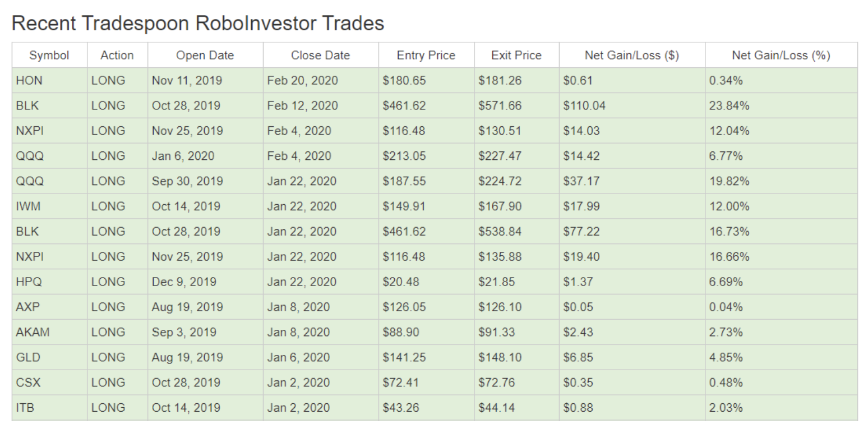Click the Net Gain/Loss (%) header

tap(781, 56)
